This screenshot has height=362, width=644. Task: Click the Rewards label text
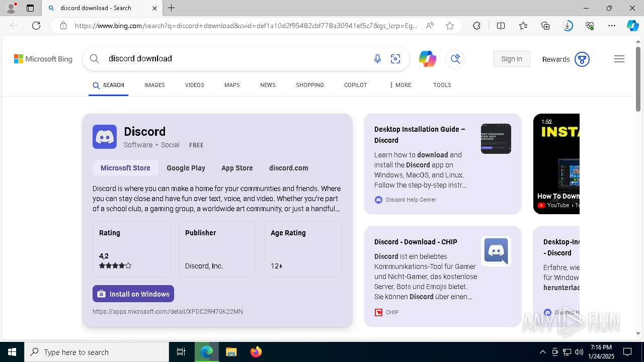click(556, 59)
